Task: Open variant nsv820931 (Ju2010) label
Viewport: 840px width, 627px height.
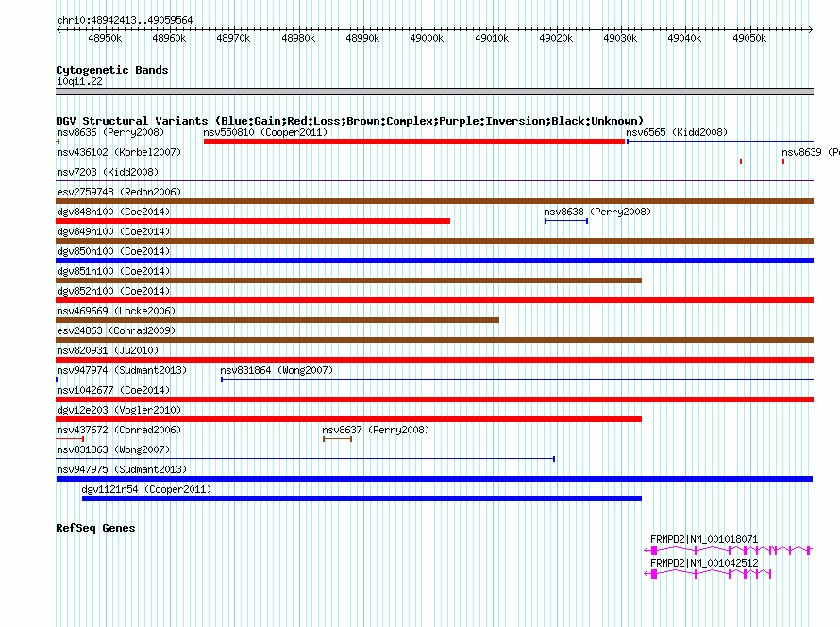Action: point(108,350)
